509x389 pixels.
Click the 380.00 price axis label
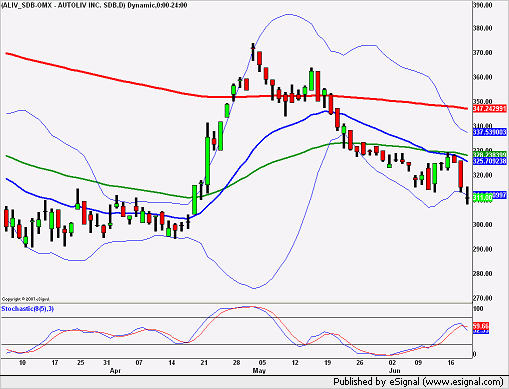(x=482, y=28)
